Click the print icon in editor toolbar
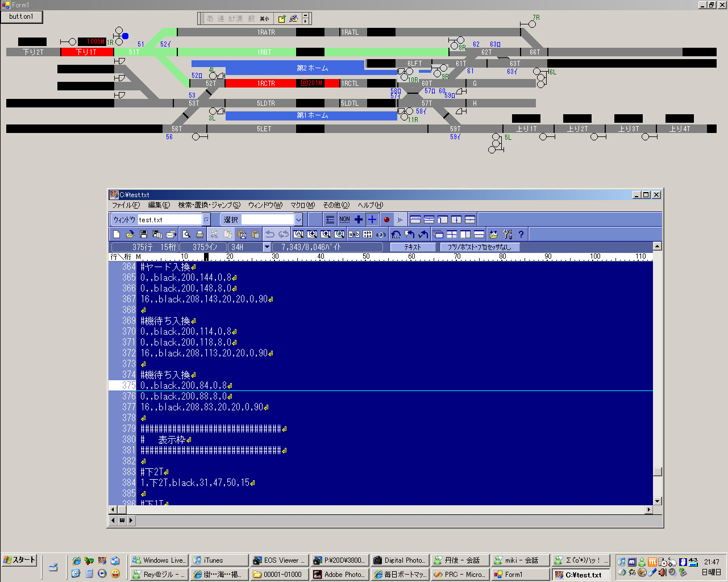Image resolution: width=728 pixels, height=582 pixels. pos(199,234)
